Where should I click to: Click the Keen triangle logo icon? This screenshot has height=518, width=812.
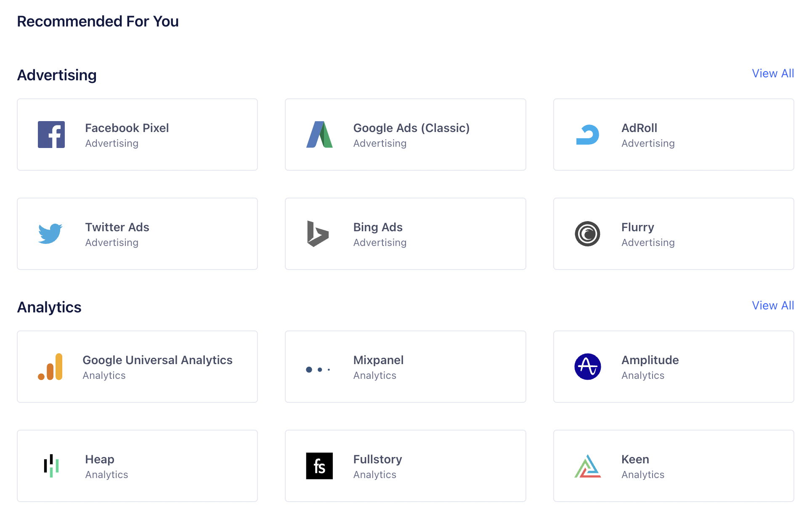[588, 466]
